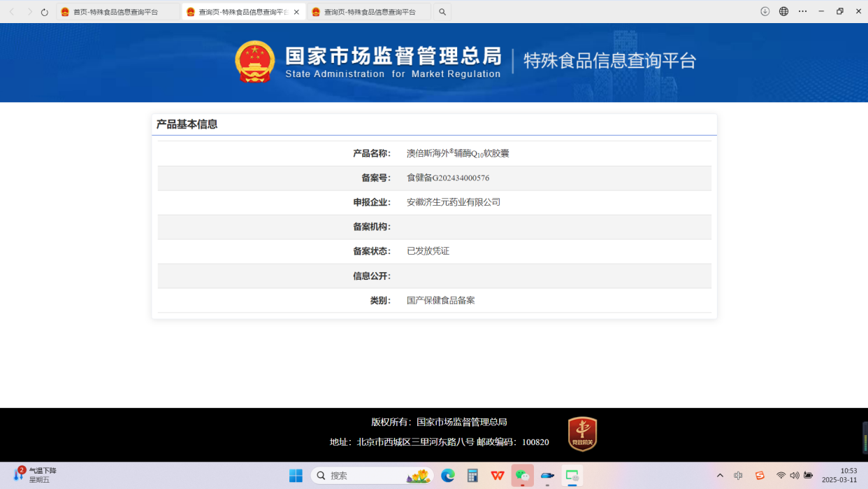The image size is (868, 489).
Task: Go back using browser back arrow
Action: click(12, 12)
